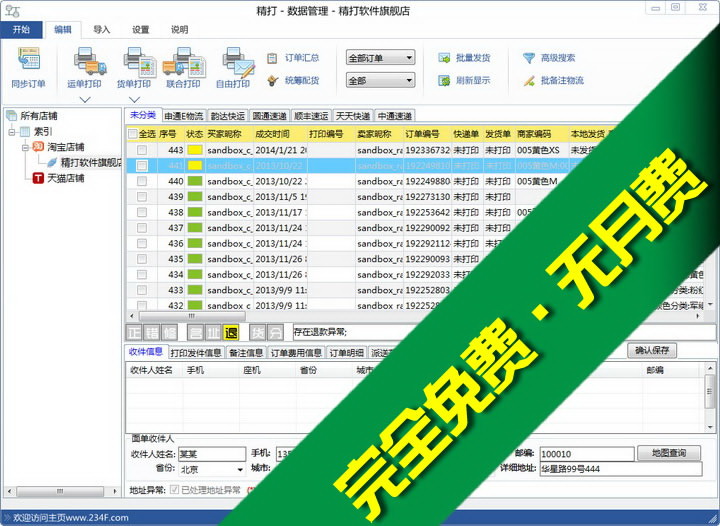This screenshot has width=720, height=526.
Task: Click the yellow status swatch of order 443
Action: (194, 150)
